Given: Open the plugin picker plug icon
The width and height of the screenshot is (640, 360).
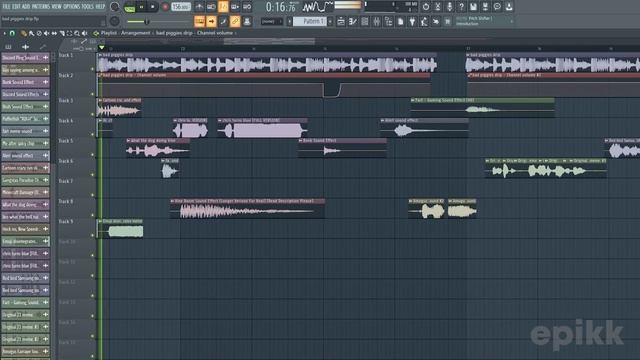Looking at the screenshot, I should coord(412,21).
